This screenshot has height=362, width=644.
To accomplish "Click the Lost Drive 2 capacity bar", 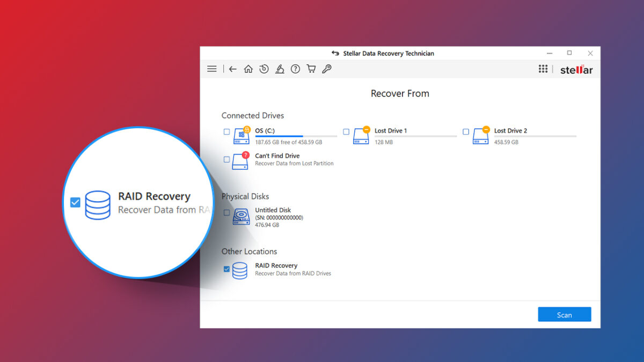I will 536,136.
